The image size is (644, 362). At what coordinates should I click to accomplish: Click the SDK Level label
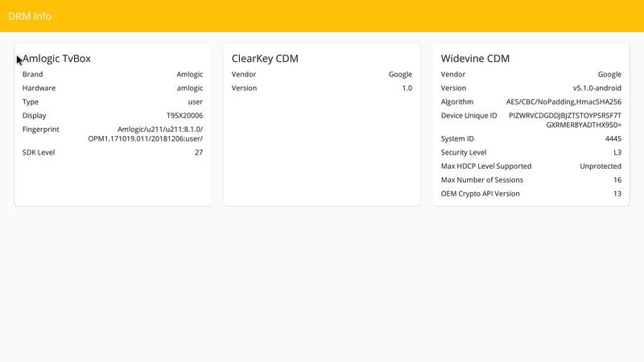[39, 152]
